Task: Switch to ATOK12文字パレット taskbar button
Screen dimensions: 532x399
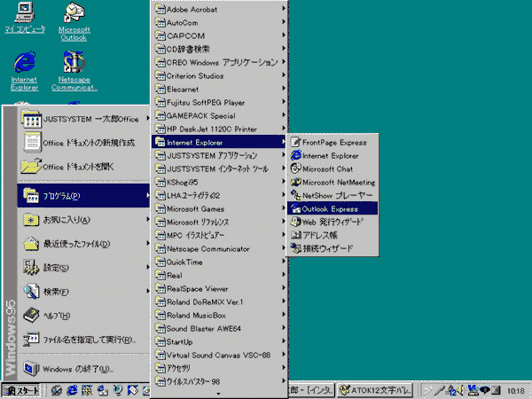Action: pyautogui.click(x=376, y=390)
